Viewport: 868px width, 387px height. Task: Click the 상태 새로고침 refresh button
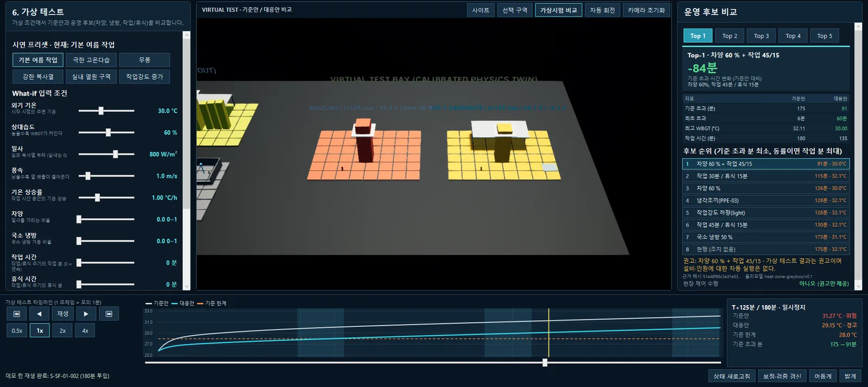(x=731, y=376)
